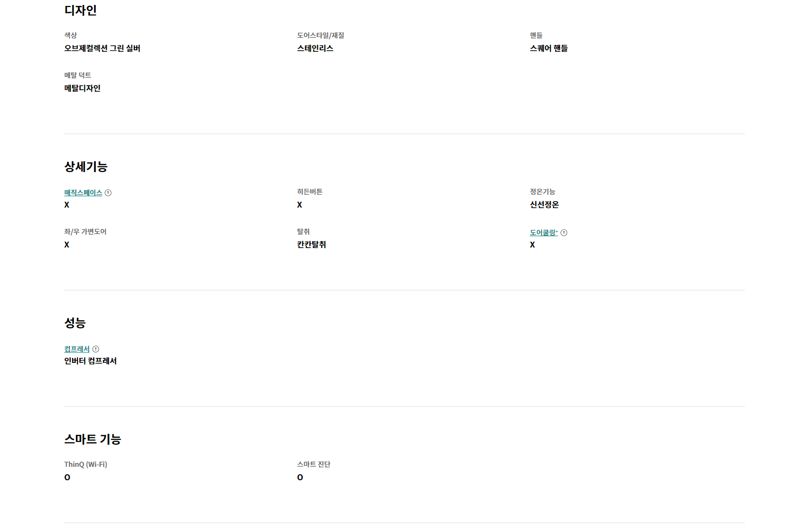Open the 컴프레서 link
This screenshot has height=530, width=812.
coord(77,349)
